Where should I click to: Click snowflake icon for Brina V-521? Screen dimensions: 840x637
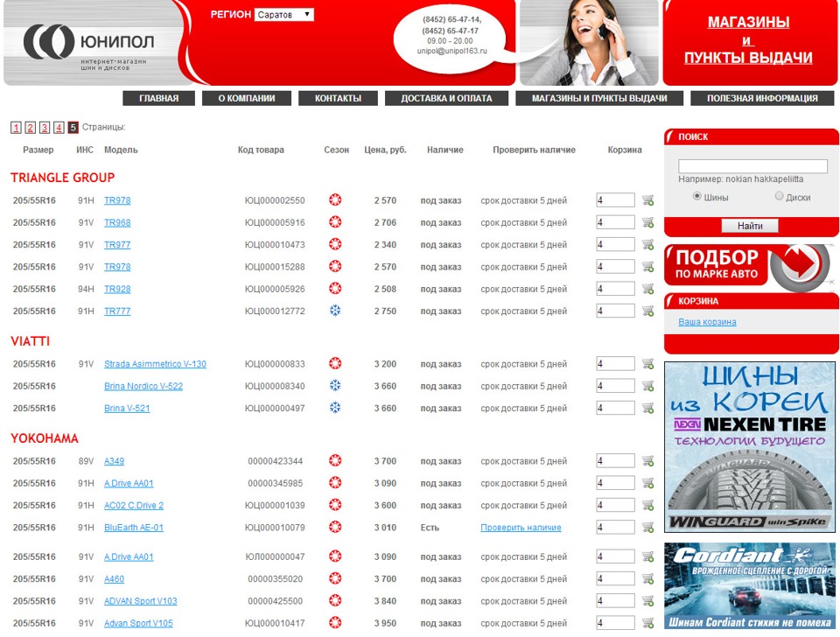pyautogui.click(x=335, y=407)
